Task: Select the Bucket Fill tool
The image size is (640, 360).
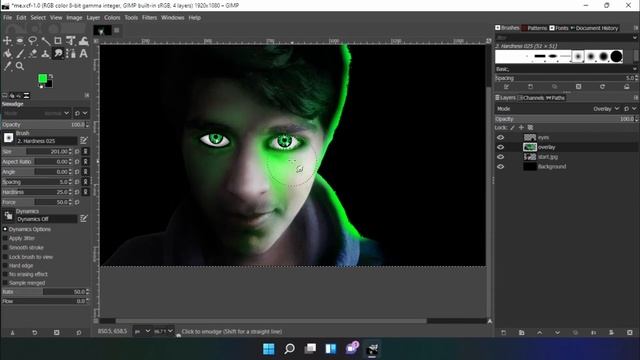Action: click(x=7, y=53)
